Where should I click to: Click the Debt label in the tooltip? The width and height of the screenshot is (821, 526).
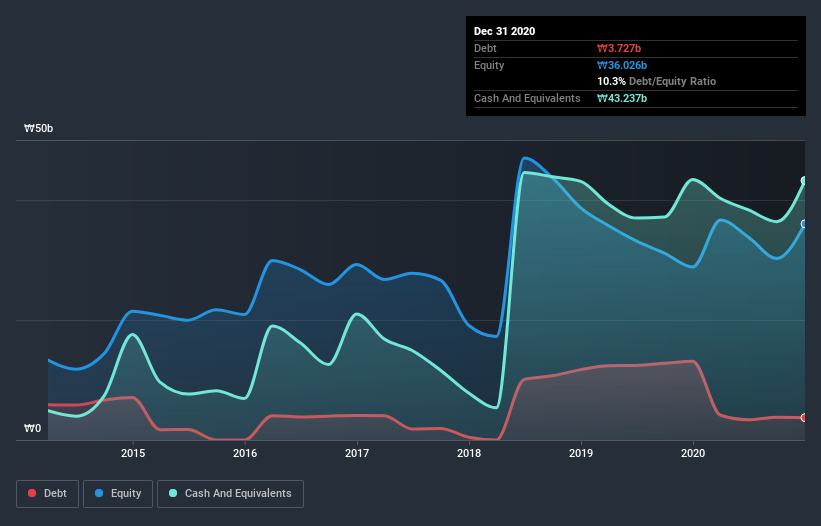click(x=485, y=49)
